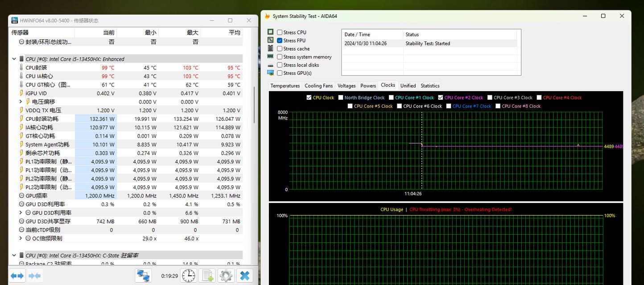This screenshot has height=285, width=644.
Task: Select the Stability Test: Started log row
Action: coord(429,43)
